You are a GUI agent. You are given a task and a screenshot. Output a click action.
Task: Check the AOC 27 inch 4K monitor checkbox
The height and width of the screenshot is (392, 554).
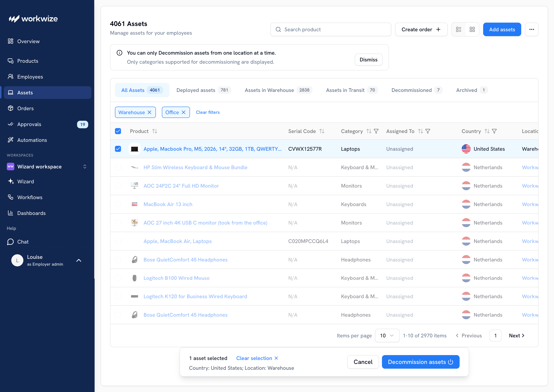[118, 222]
